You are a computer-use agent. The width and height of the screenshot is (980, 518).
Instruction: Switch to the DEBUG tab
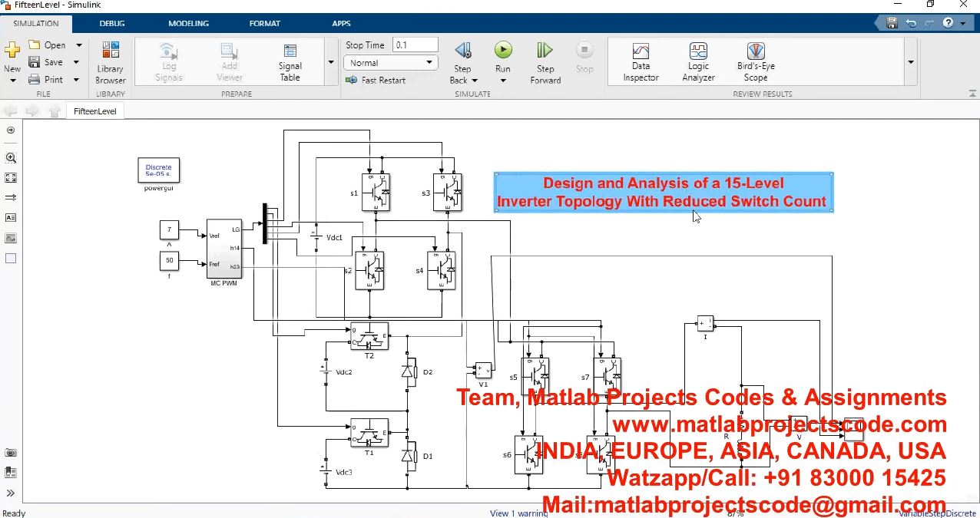click(x=112, y=24)
